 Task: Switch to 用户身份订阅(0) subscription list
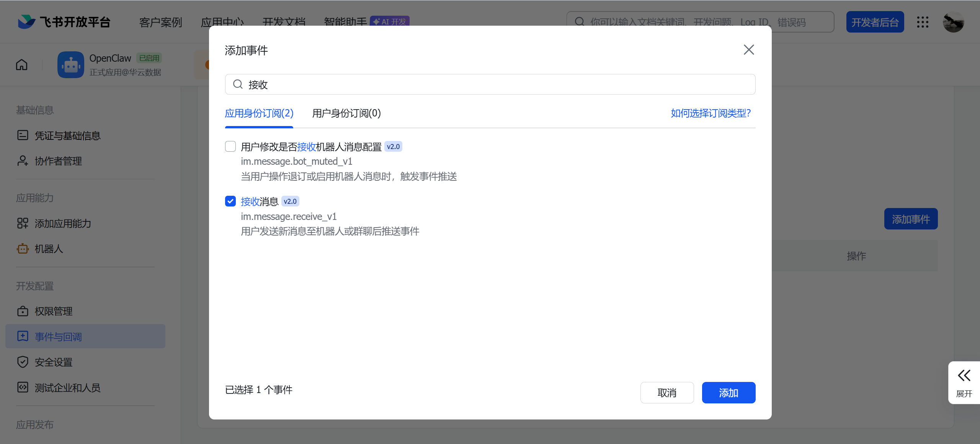point(346,113)
